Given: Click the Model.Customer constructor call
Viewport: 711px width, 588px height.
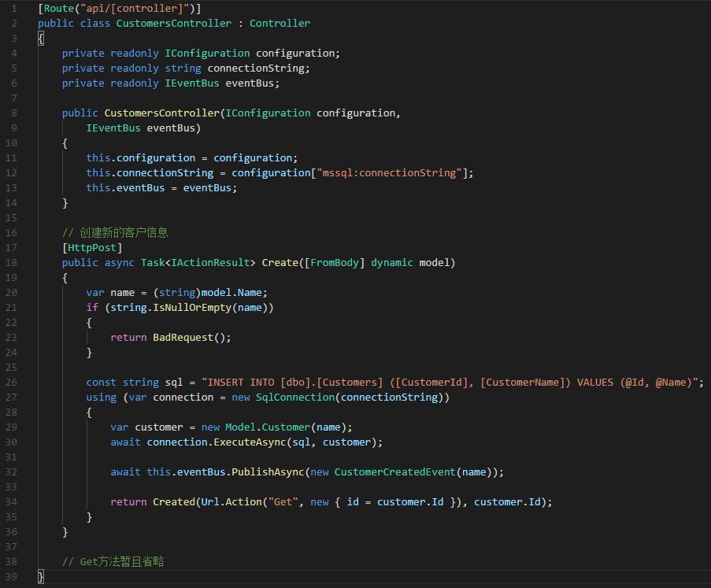Looking at the screenshot, I should [x=268, y=427].
